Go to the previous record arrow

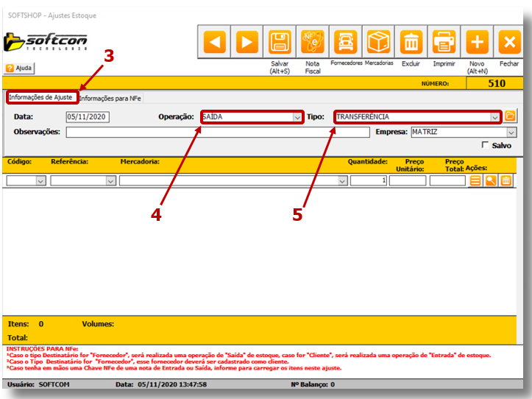[x=216, y=43]
